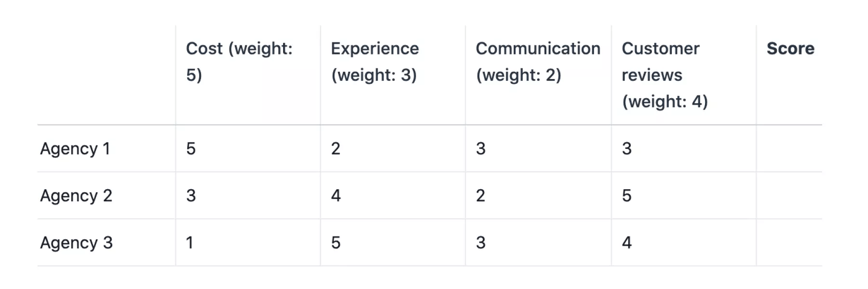Click the Score column header
This screenshot has height=289, width=868.
790,49
